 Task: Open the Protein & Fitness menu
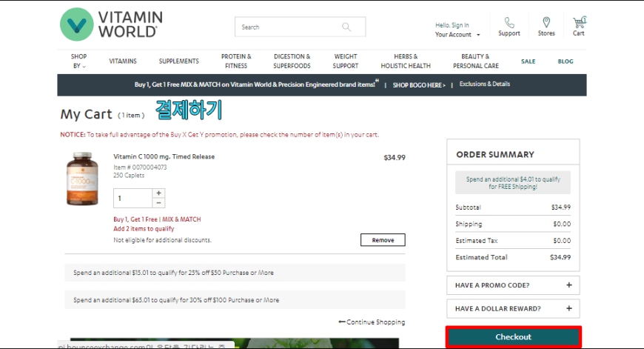[x=236, y=61]
